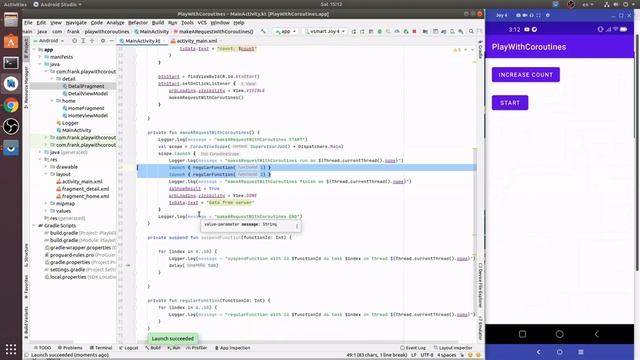Tap INCREASE COUNT button in the app
The width and height of the screenshot is (640, 360).
526,75
